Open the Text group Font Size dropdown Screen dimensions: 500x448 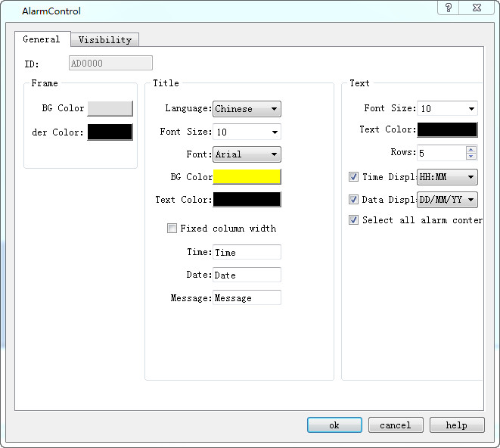(x=447, y=108)
